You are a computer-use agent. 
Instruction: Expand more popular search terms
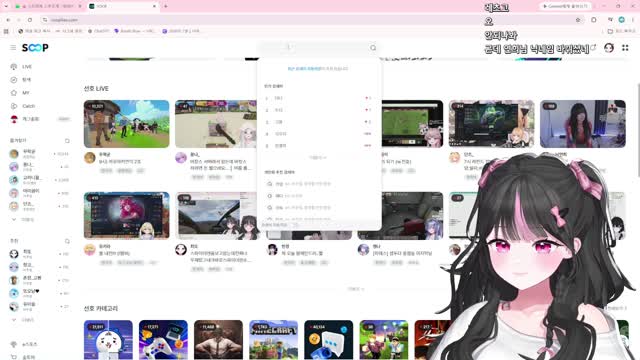318,158
